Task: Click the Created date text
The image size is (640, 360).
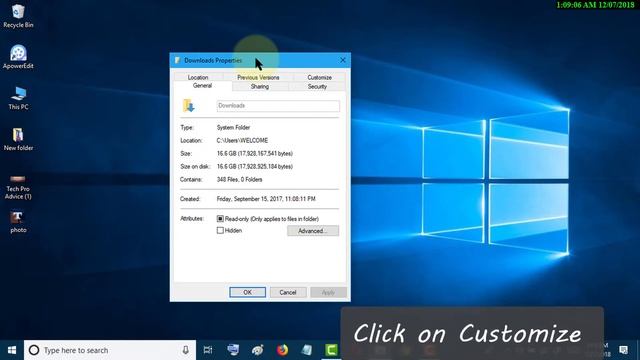Action: pos(266,199)
